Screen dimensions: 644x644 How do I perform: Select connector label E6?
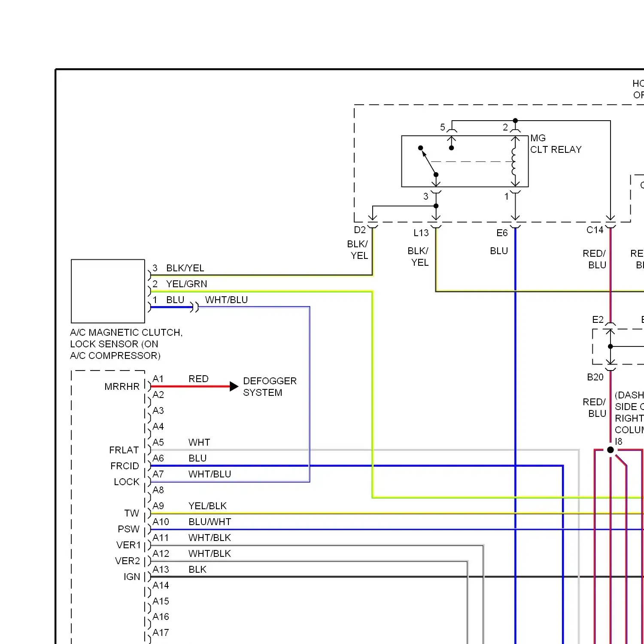tap(502, 233)
